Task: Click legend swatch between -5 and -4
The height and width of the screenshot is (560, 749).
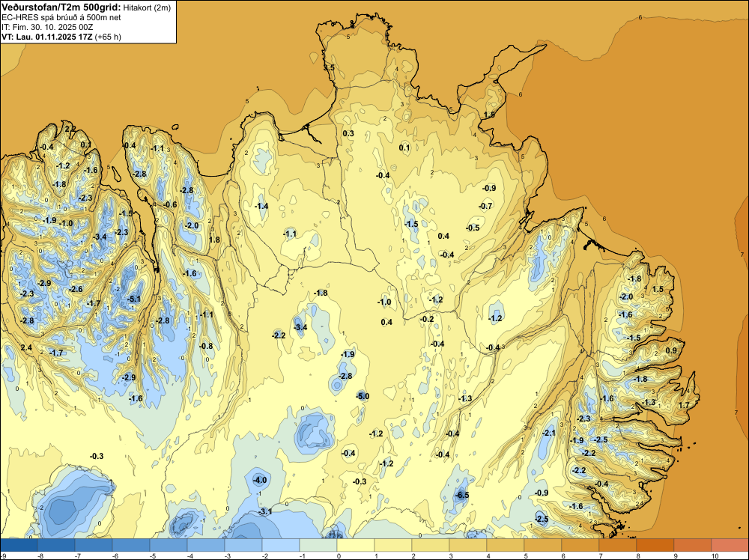Action: click(169, 545)
